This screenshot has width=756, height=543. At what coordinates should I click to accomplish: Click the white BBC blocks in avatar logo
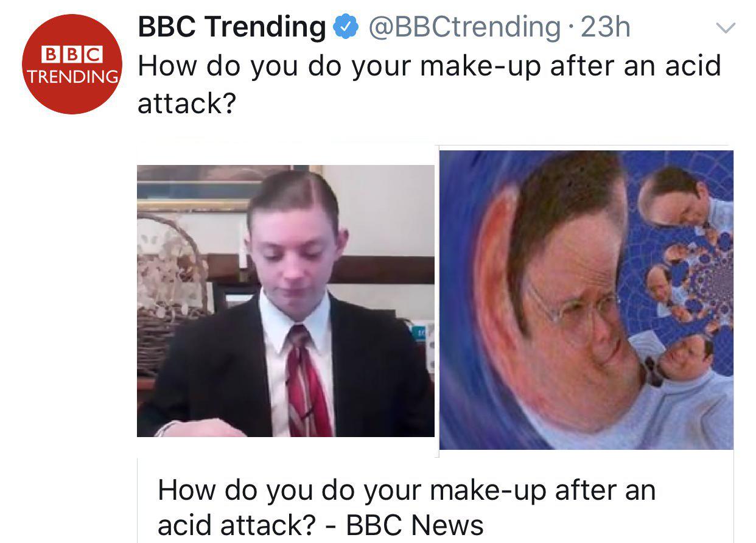[71, 55]
